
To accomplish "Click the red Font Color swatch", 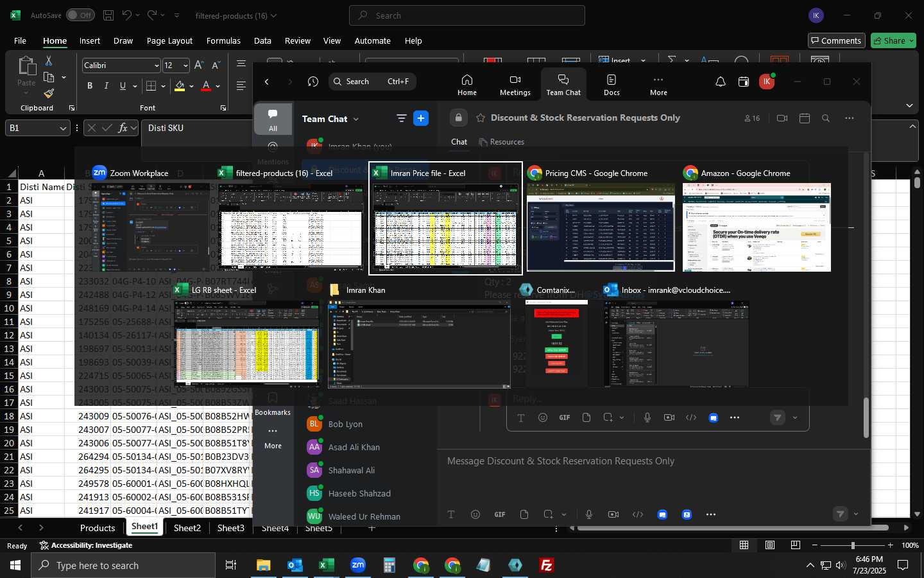I will pyautogui.click(x=206, y=85).
